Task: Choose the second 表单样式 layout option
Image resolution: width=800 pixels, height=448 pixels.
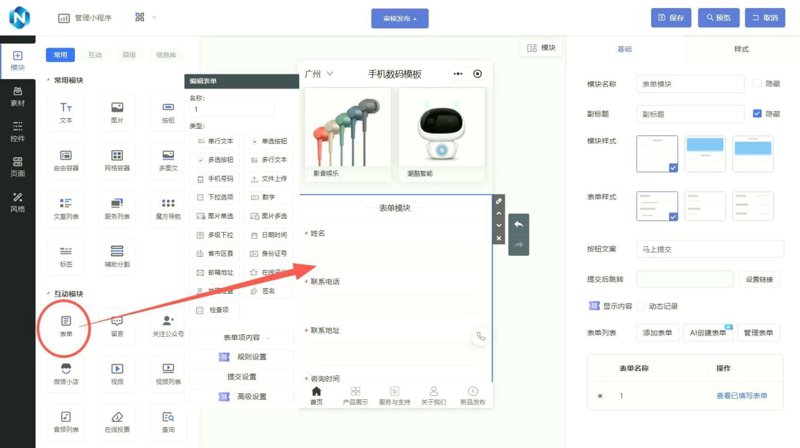Action: pyautogui.click(x=705, y=206)
